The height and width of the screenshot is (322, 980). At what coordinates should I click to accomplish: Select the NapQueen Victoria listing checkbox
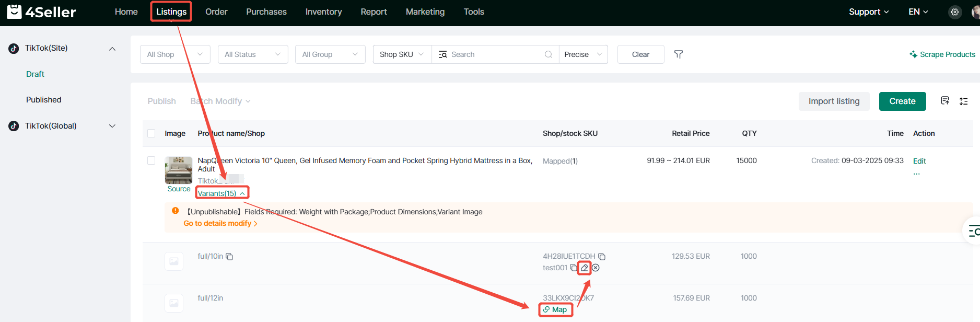pos(151,160)
